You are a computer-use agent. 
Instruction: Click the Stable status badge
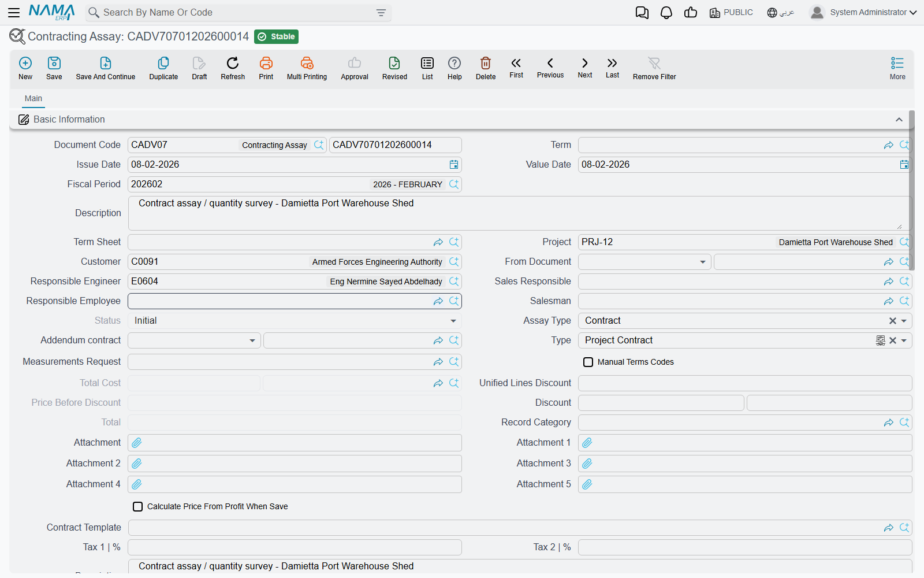tap(276, 37)
